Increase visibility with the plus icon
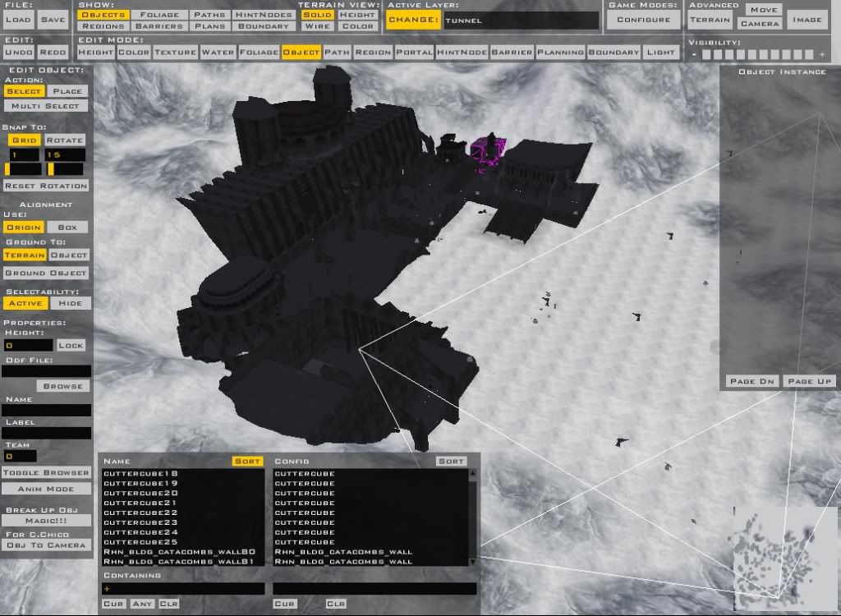The height and width of the screenshot is (616, 841). 821,54
